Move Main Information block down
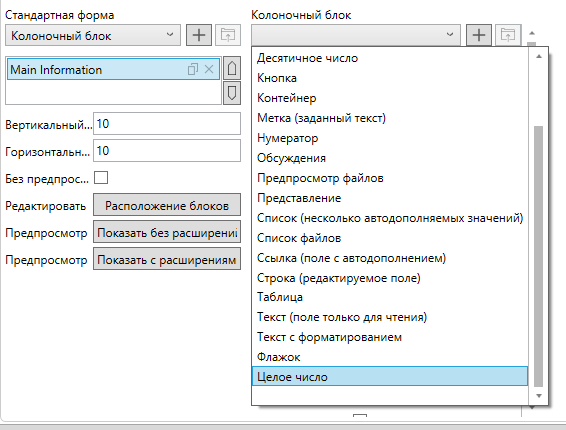Screen dimensions: 566x430 point(232,93)
